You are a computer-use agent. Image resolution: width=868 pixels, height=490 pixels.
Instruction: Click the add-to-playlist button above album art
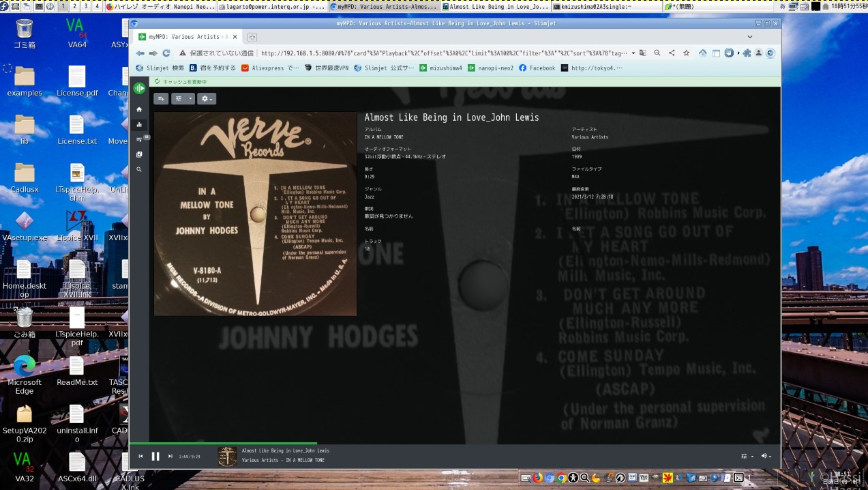pos(161,99)
